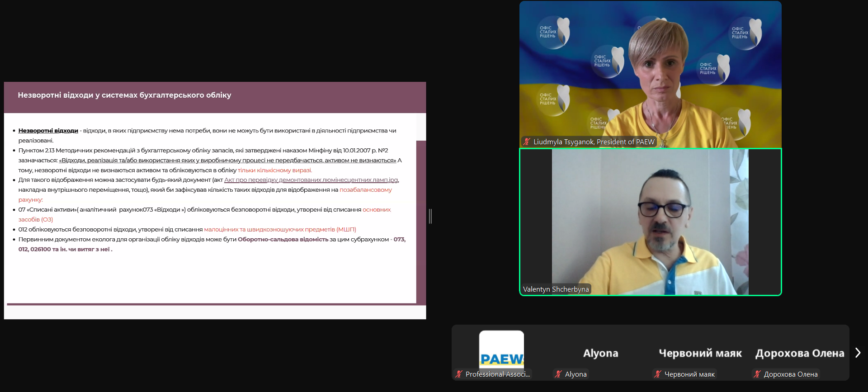Select the large Червоний маяк tile name
The width and height of the screenshot is (868, 392).
click(x=700, y=353)
